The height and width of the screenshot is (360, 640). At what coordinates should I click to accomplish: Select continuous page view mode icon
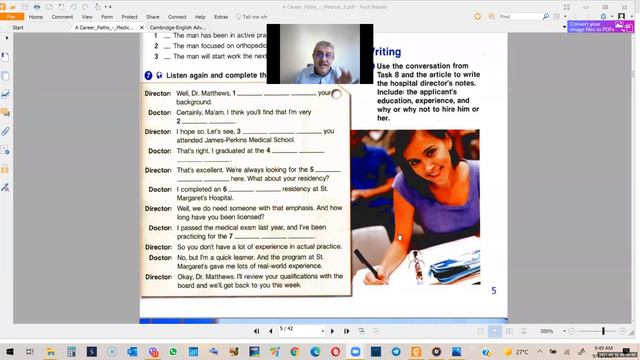point(495,331)
